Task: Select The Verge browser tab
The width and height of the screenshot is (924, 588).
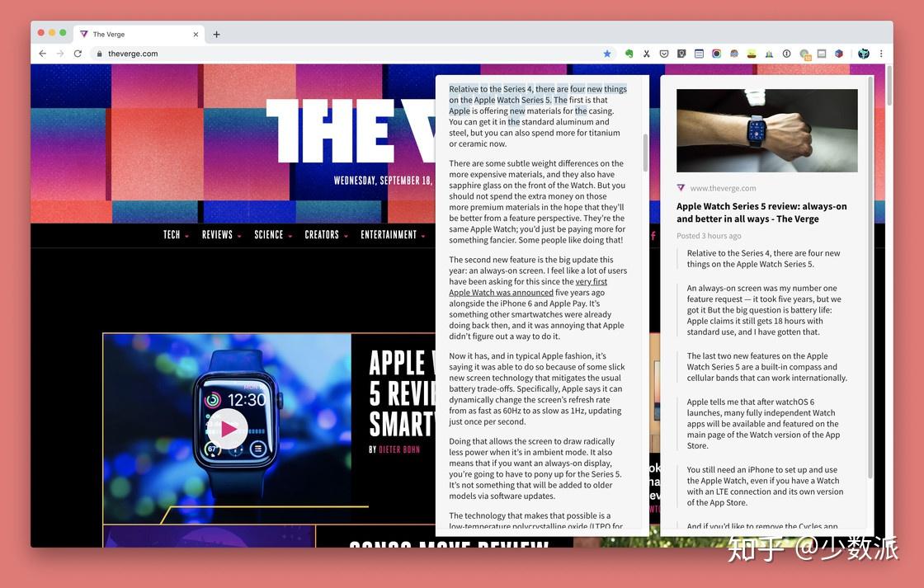Action: point(139,34)
